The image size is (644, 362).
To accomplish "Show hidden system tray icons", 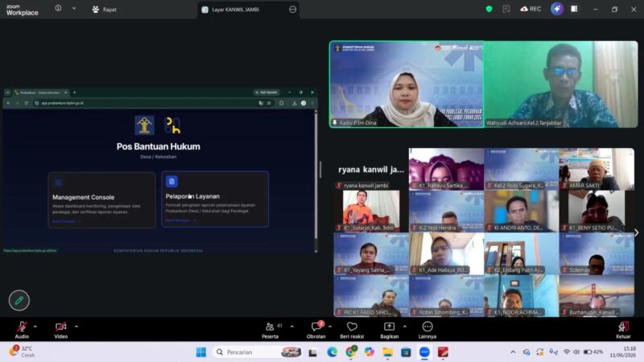I will [513, 352].
